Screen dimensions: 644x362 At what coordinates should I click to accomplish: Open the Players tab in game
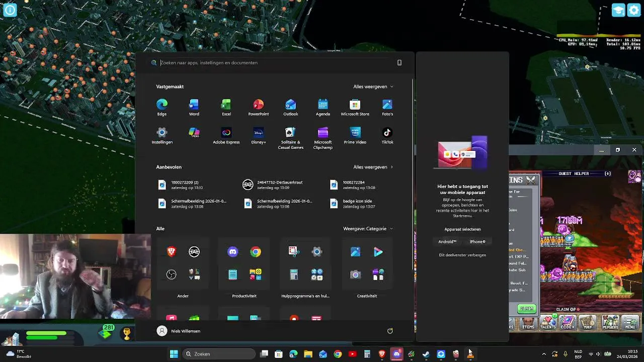click(610, 323)
